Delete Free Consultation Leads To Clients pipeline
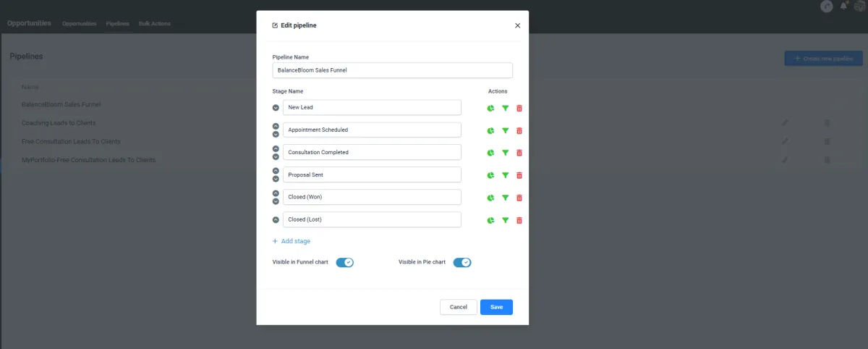 coord(827,141)
